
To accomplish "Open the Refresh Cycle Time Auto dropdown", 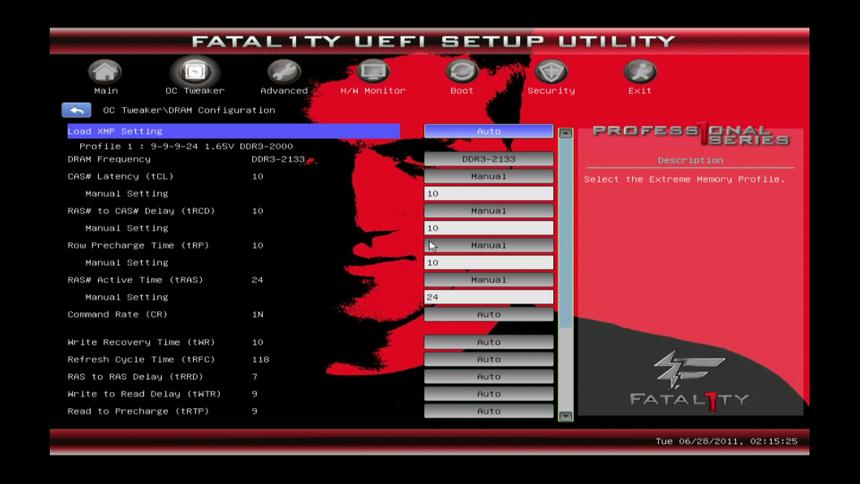I will 488,359.
